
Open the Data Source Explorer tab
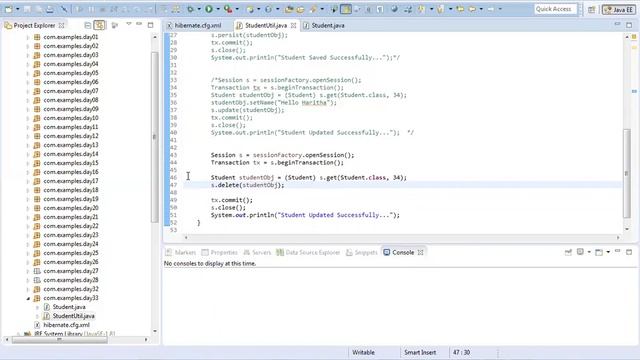click(x=308, y=253)
